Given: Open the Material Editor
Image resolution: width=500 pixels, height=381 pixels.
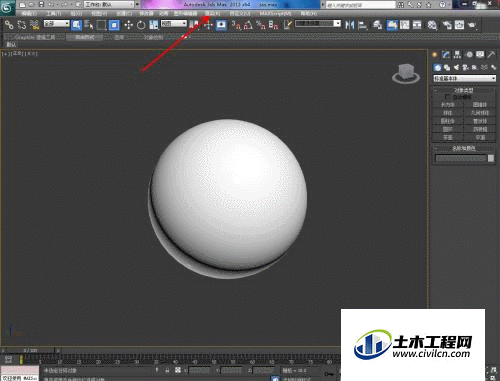Looking at the screenshot, I should coord(432,25).
